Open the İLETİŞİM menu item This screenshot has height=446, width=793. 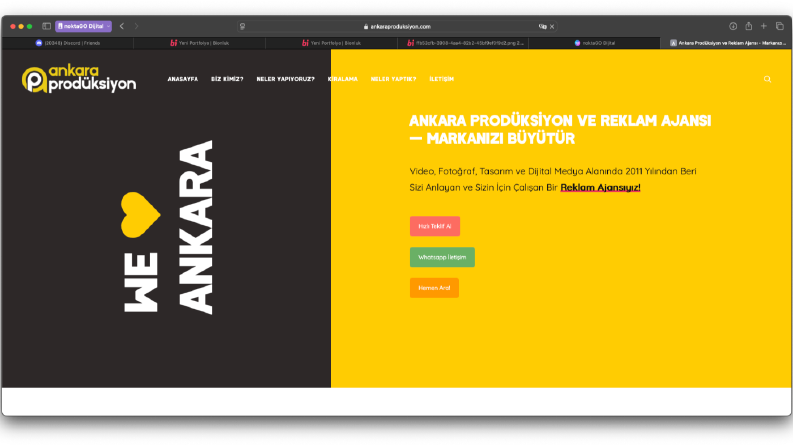442,79
